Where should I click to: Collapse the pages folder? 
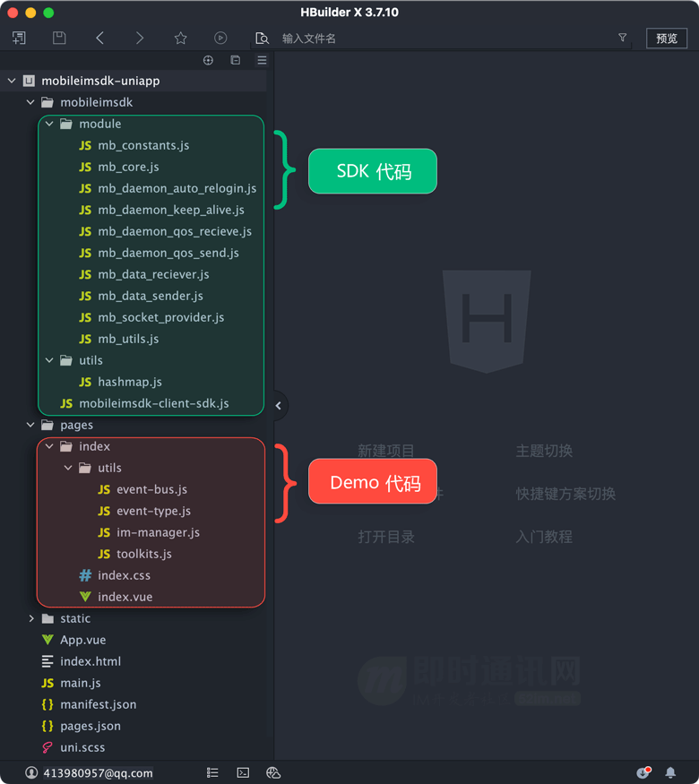point(31,425)
